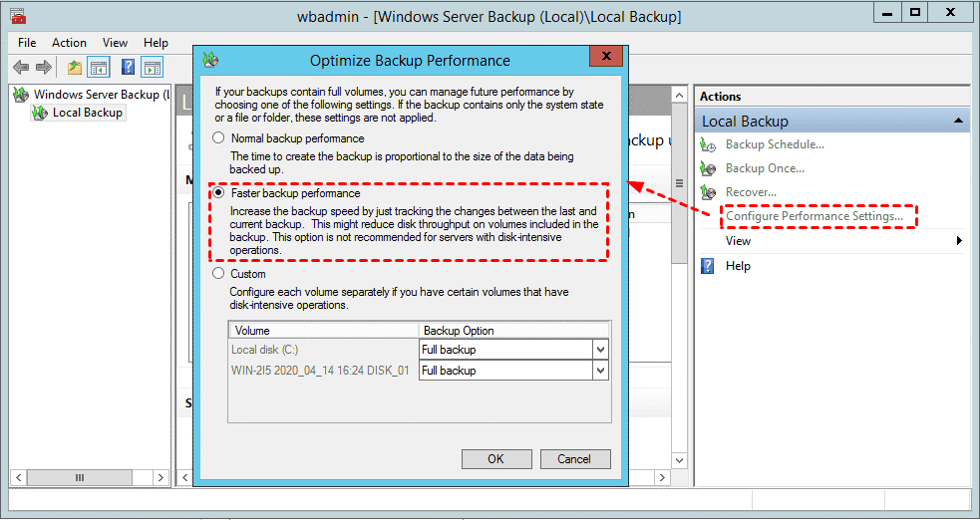Click up arrow of center pane vertical scrollbar
980x520 pixels.
(679, 95)
